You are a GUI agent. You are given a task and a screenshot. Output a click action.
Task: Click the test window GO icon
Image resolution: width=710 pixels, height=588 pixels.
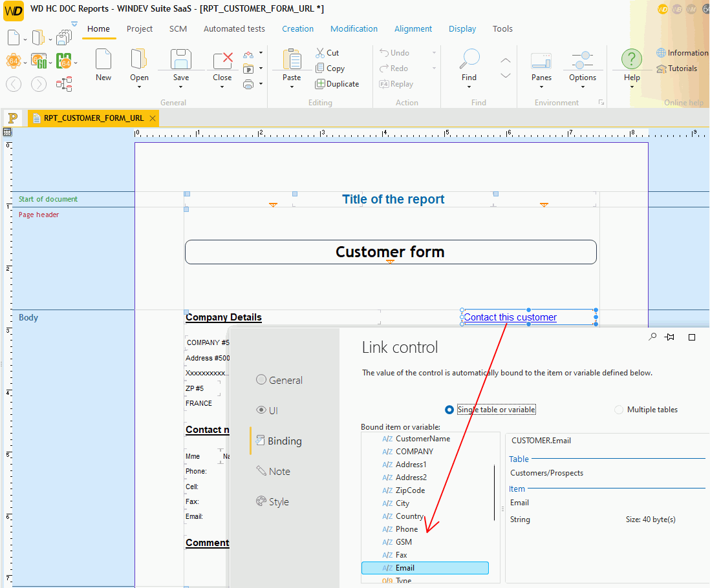(x=64, y=61)
